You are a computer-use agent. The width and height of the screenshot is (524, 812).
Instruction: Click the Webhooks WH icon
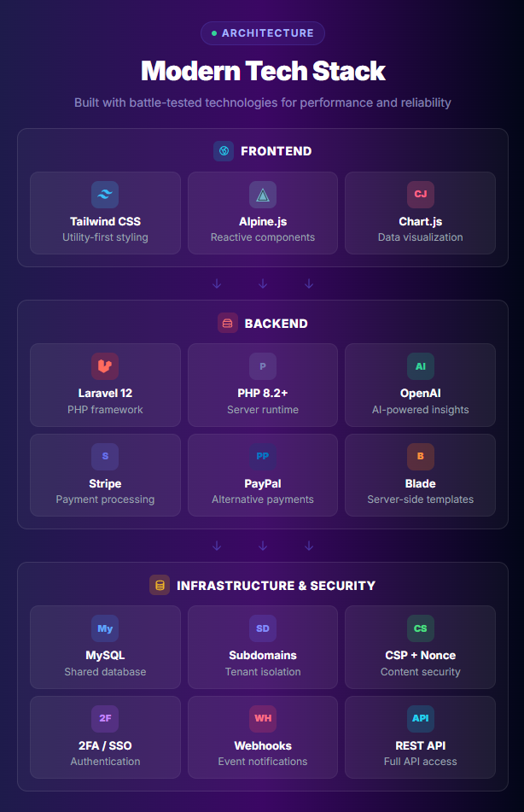(x=263, y=719)
